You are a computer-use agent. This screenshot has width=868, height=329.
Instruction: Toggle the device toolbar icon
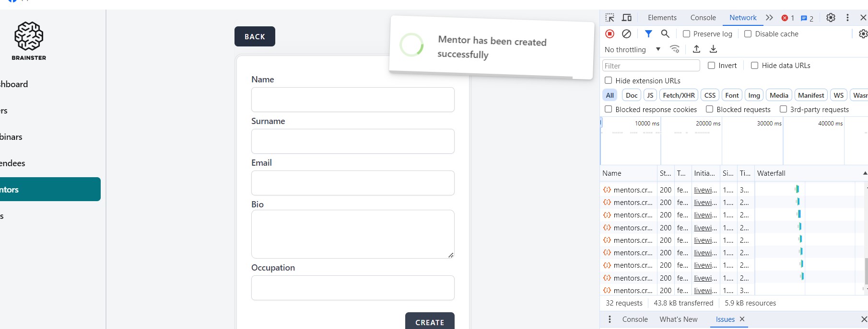pos(627,18)
